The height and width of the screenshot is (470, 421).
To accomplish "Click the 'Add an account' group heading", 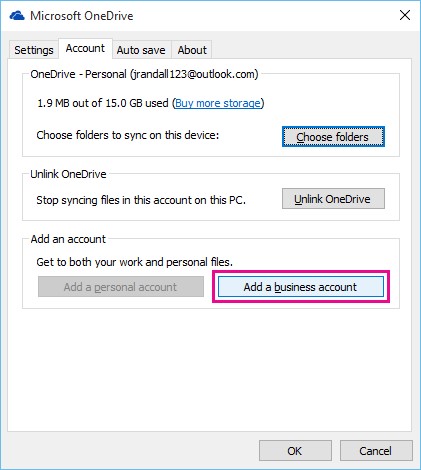I will [x=68, y=239].
